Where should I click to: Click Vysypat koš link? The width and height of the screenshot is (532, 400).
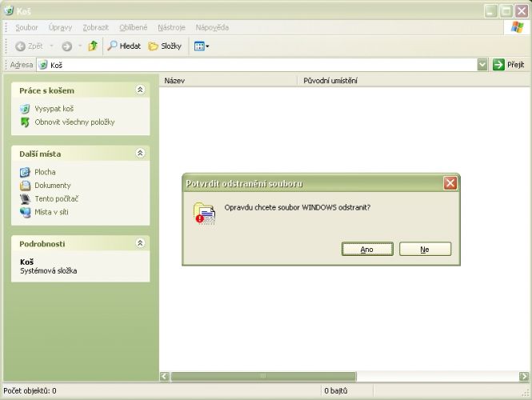click(54, 109)
